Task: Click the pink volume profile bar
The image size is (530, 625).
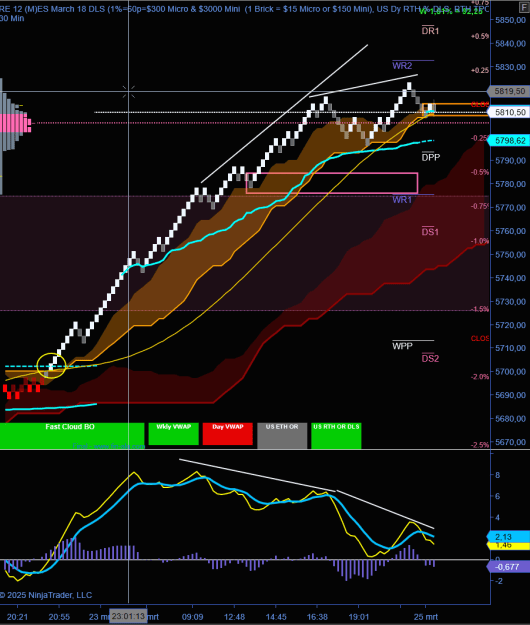Action: click(x=15, y=123)
